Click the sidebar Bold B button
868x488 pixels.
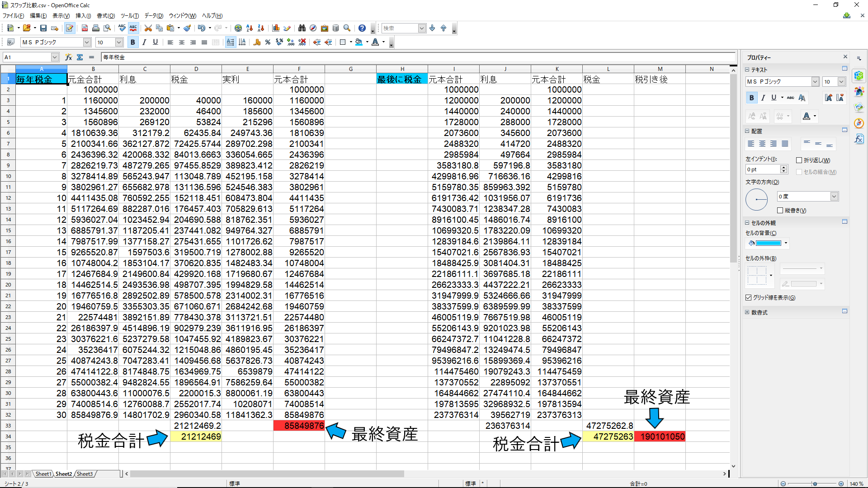click(751, 98)
